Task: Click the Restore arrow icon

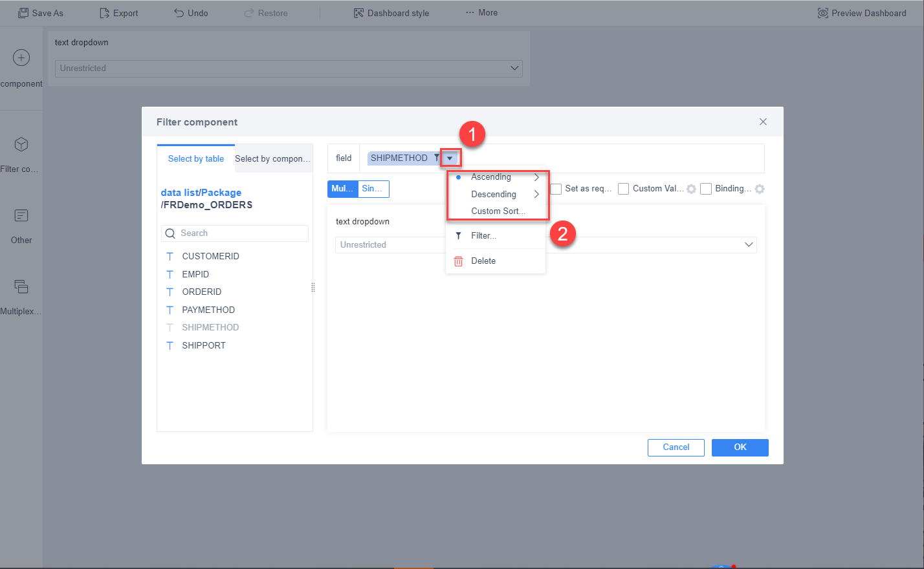Action: [249, 13]
